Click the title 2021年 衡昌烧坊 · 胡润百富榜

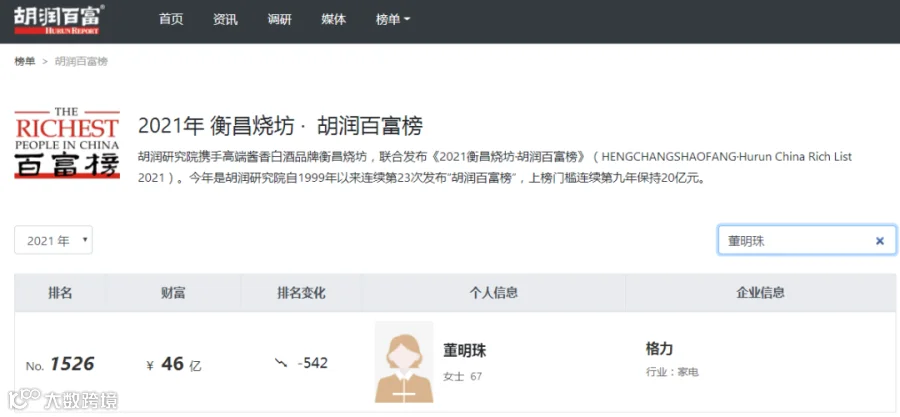click(280, 126)
